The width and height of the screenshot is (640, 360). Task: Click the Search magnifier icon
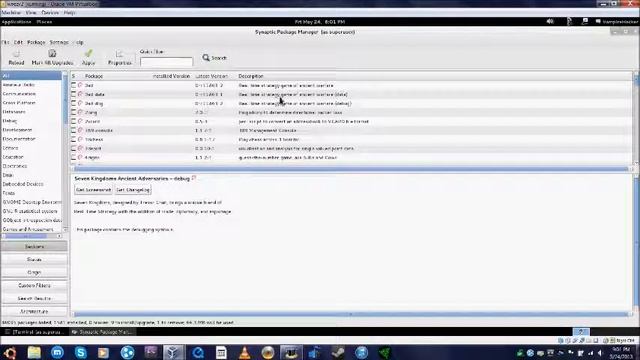206,58
